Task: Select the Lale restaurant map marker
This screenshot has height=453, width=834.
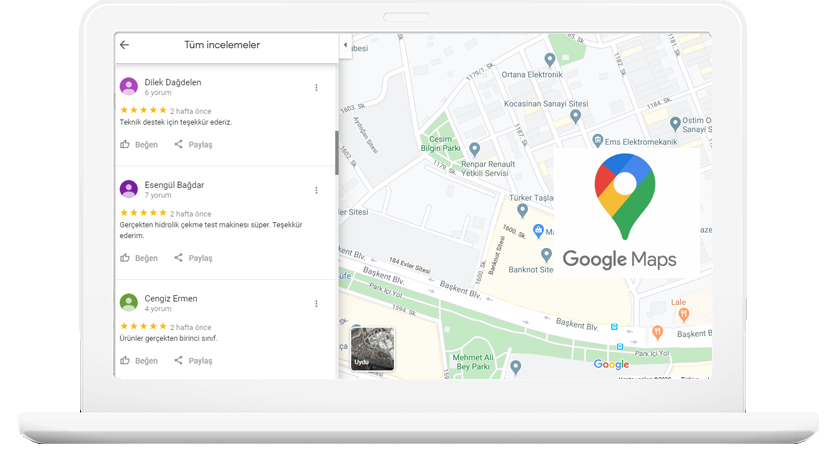Action: pos(684,315)
